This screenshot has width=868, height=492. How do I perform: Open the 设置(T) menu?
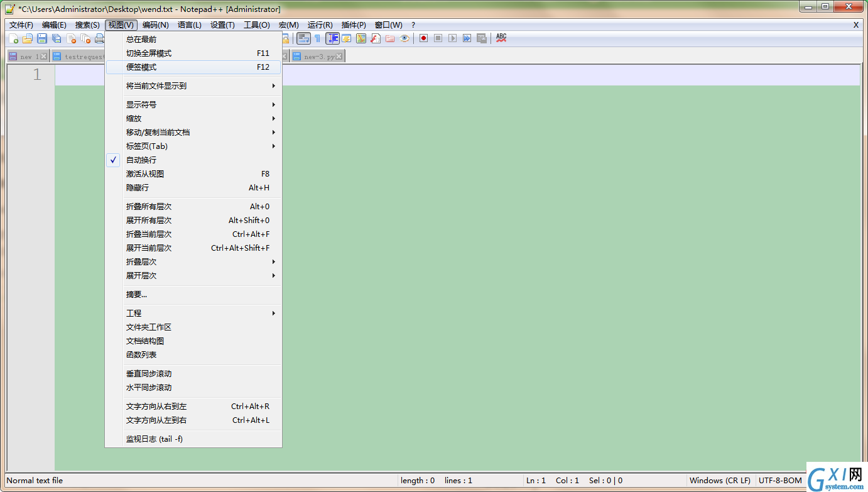(222, 25)
